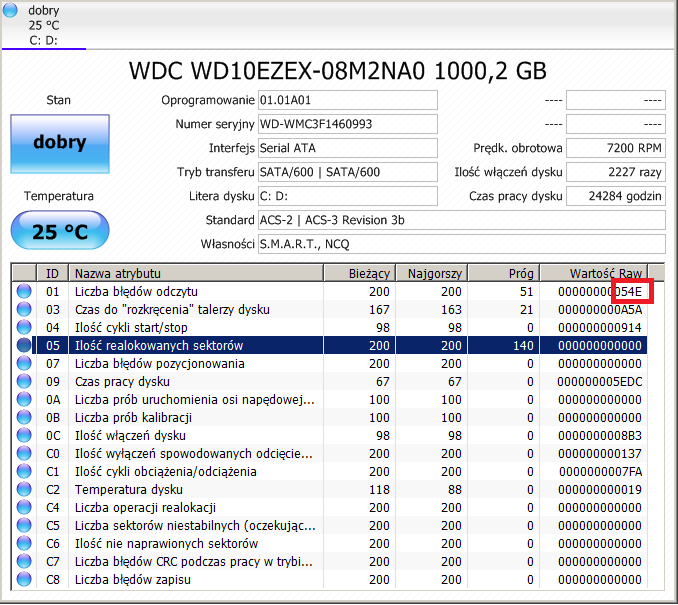Click the Własności field S.M.A.R.T., NCQ

[462, 244]
